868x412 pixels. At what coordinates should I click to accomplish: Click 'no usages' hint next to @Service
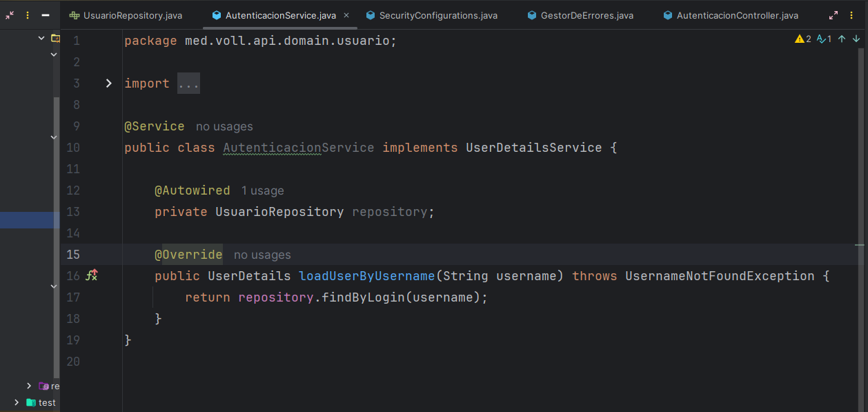pos(224,126)
